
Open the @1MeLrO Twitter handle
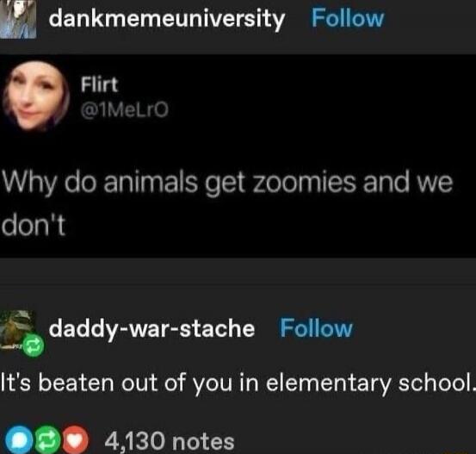pyautogui.click(x=124, y=109)
